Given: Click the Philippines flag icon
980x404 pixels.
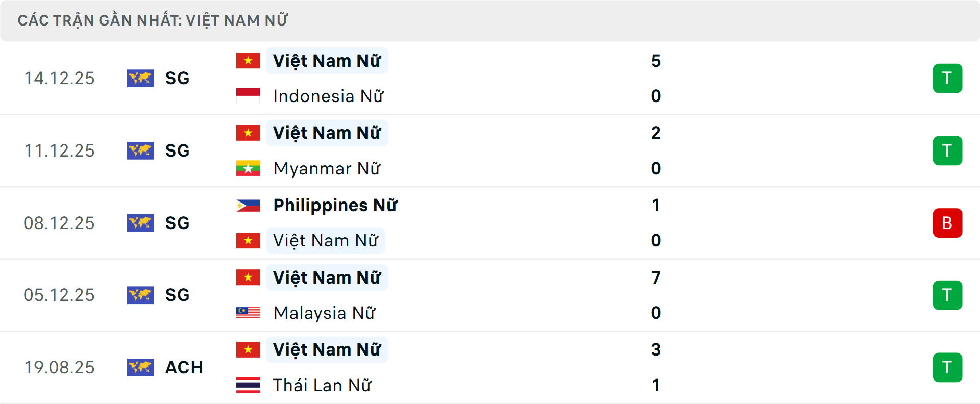Looking at the screenshot, I should (x=248, y=205).
